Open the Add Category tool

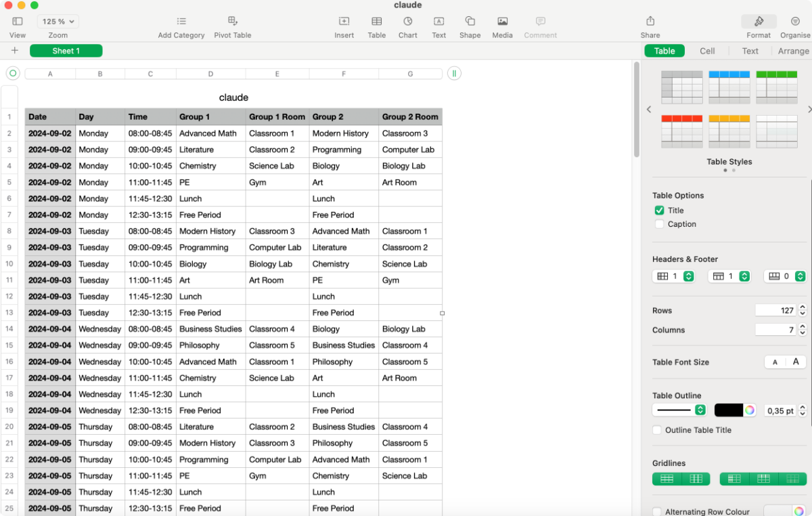[x=181, y=25]
